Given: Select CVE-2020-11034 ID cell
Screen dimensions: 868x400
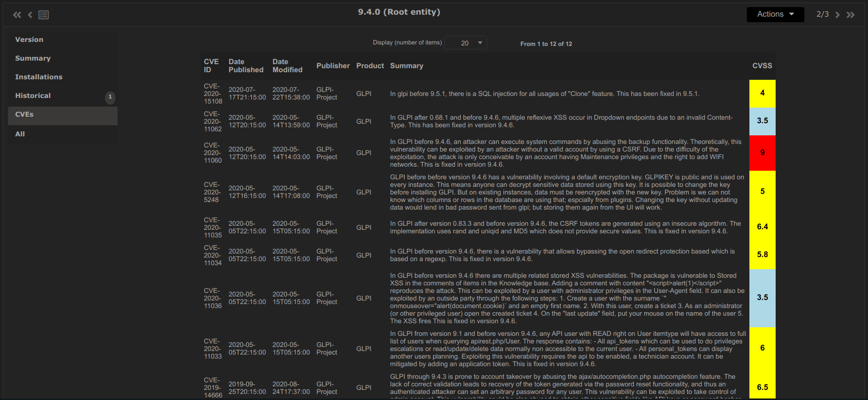Looking at the screenshot, I should (x=213, y=255).
